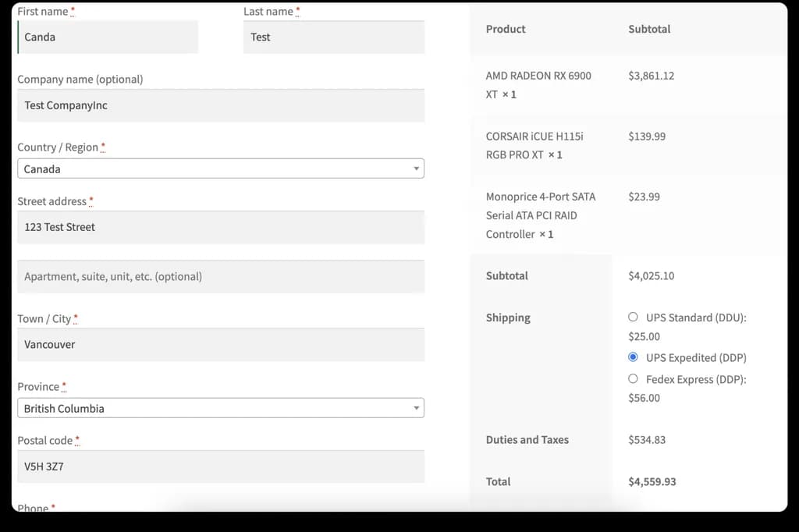The height and width of the screenshot is (532, 799).
Task: Click the Last name input field
Action: pyautogui.click(x=334, y=37)
